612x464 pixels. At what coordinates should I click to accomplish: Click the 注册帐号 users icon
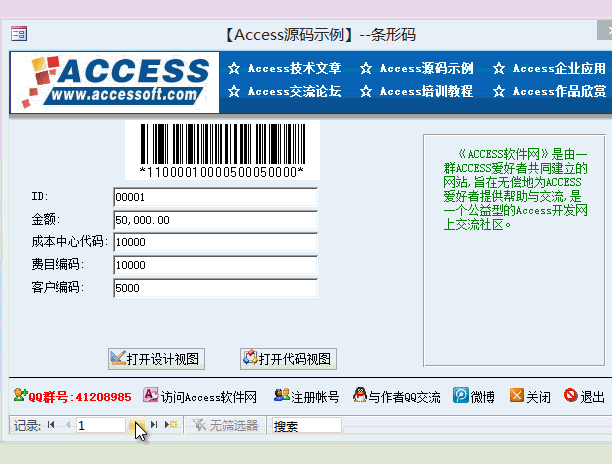click(281, 395)
